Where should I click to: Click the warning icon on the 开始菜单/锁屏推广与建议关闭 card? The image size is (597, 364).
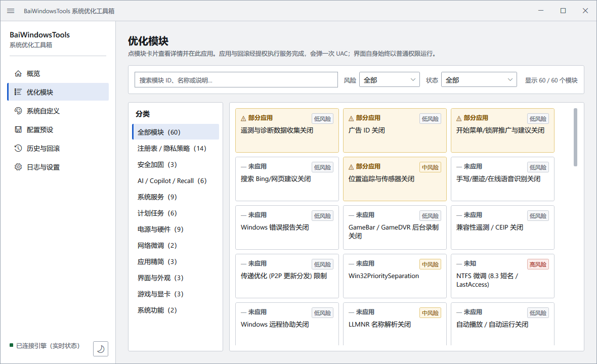459,118
